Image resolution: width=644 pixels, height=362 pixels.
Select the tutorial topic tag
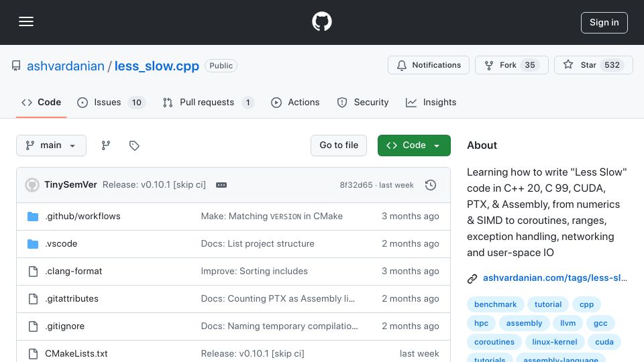[x=548, y=304]
